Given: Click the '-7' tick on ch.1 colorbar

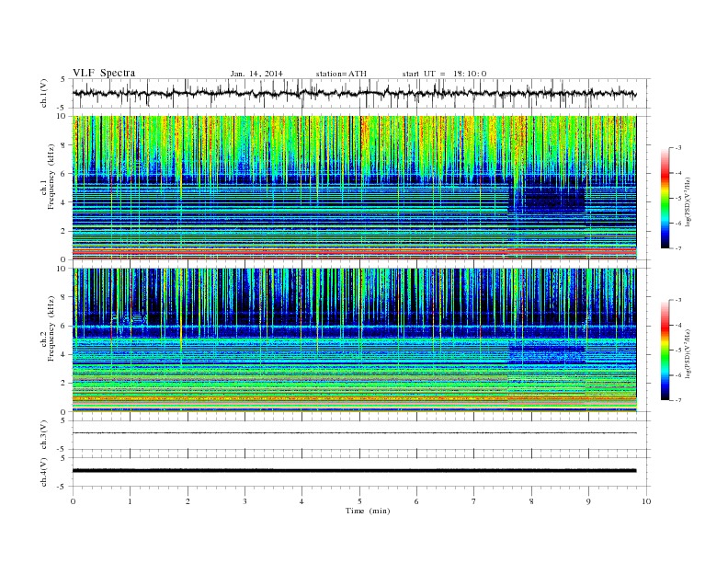Looking at the screenshot, I should tap(677, 248).
